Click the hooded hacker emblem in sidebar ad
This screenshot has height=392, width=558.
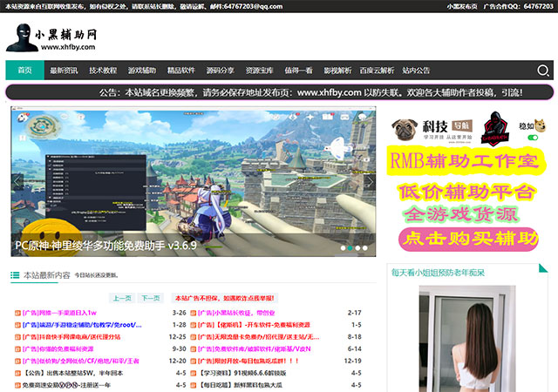tap(494, 129)
